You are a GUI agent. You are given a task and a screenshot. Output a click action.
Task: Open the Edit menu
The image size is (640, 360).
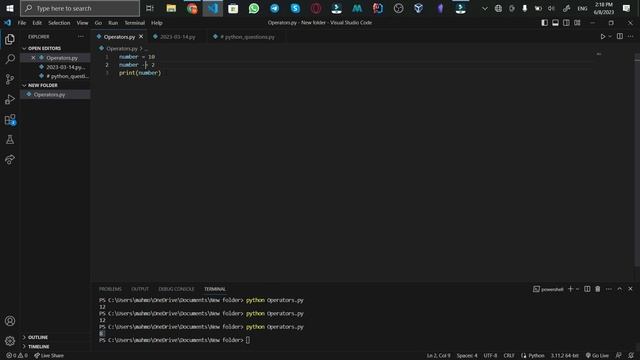(37, 23)
